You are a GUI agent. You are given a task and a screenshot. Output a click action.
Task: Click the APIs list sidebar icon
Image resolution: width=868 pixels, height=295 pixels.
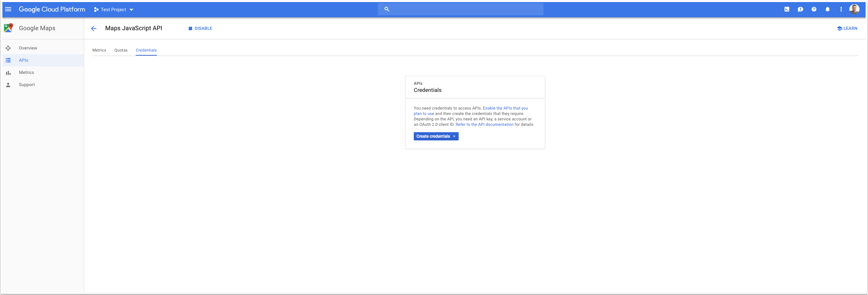pos(8,60)
